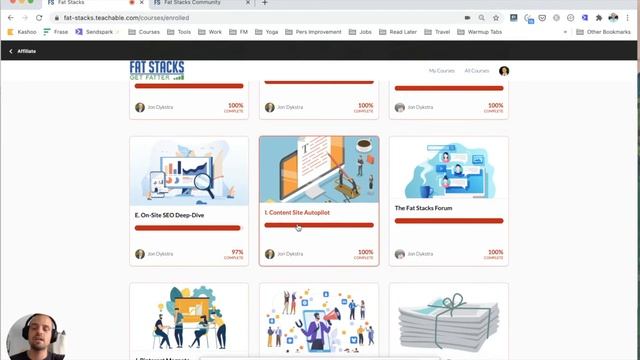Open the Pocket extension icon
Viewport: 640px width, 360px height.
click(x=542, y=18)
